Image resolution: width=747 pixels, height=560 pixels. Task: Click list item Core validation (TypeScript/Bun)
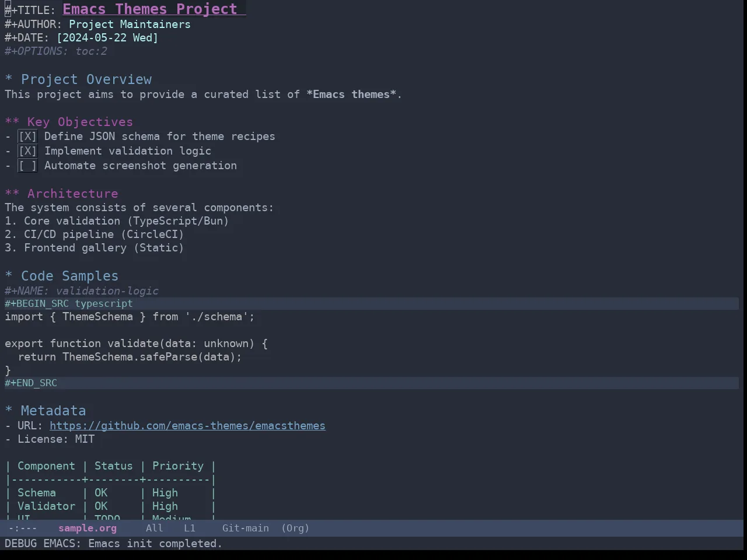tap(117, 221)
